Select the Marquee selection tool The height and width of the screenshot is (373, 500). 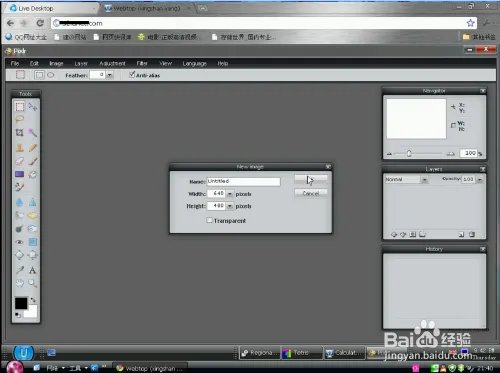point(20,106)
